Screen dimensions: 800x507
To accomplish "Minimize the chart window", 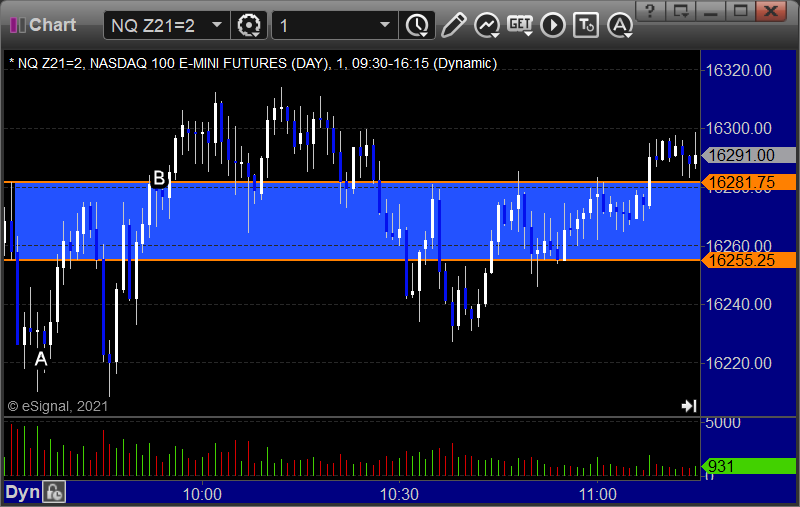I will click(711, 11).
